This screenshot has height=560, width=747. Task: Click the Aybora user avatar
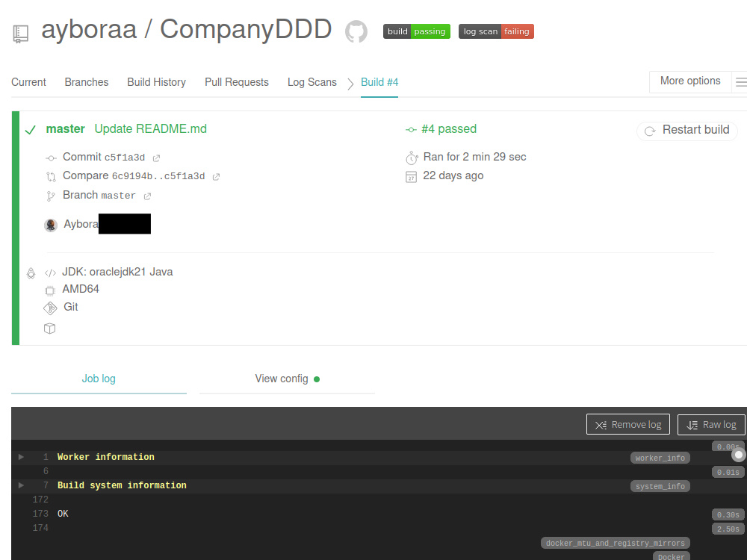click(51, 225)
